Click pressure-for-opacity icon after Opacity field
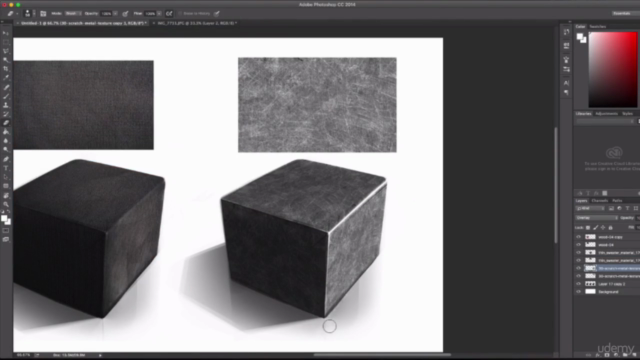This screenshot has height=360, width=640. [125, 13]
